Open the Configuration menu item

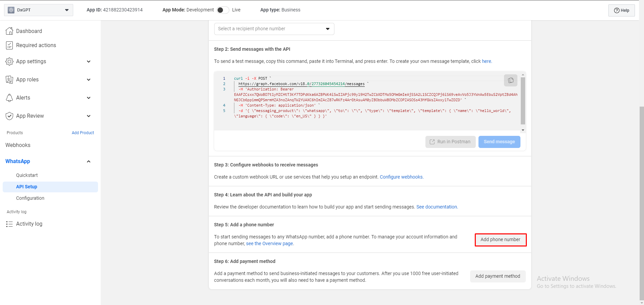point(30,198)
